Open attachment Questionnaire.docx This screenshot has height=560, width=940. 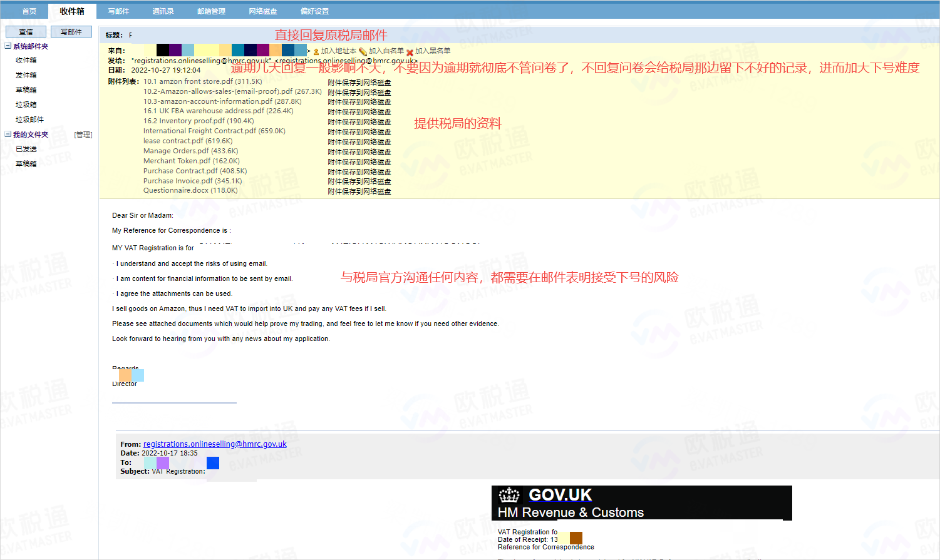point(190,190)
